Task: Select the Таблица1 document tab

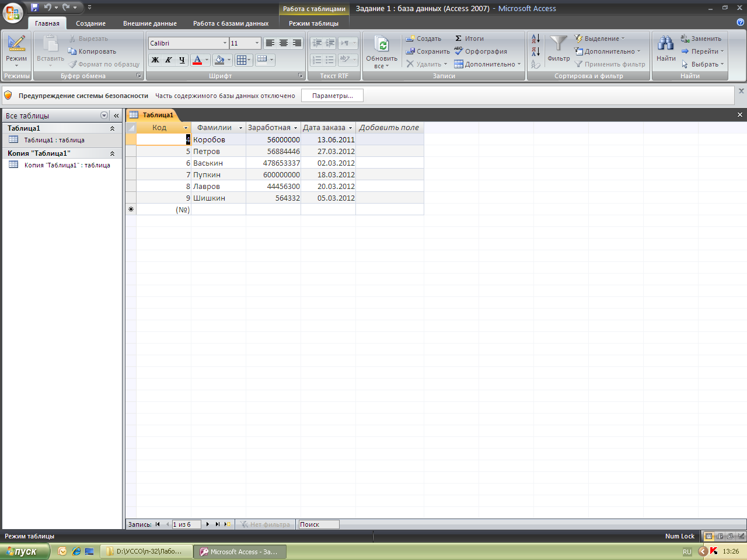Action: 152,115
